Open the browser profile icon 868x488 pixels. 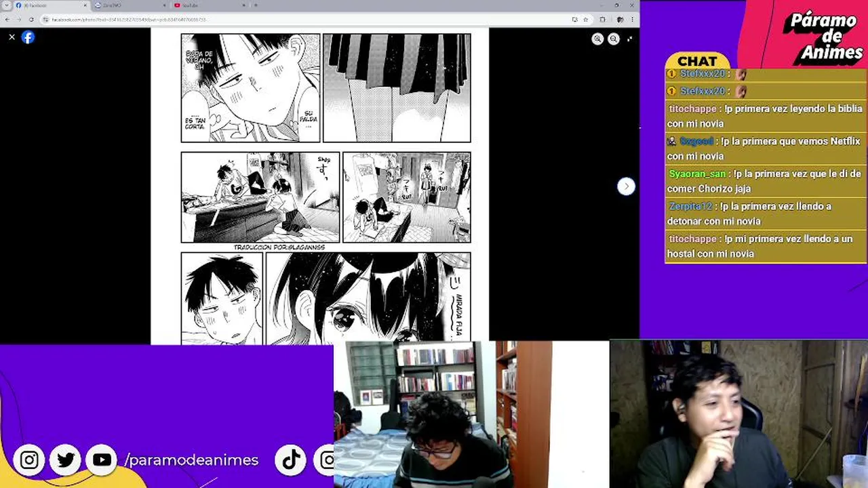(x=620, y=20)
